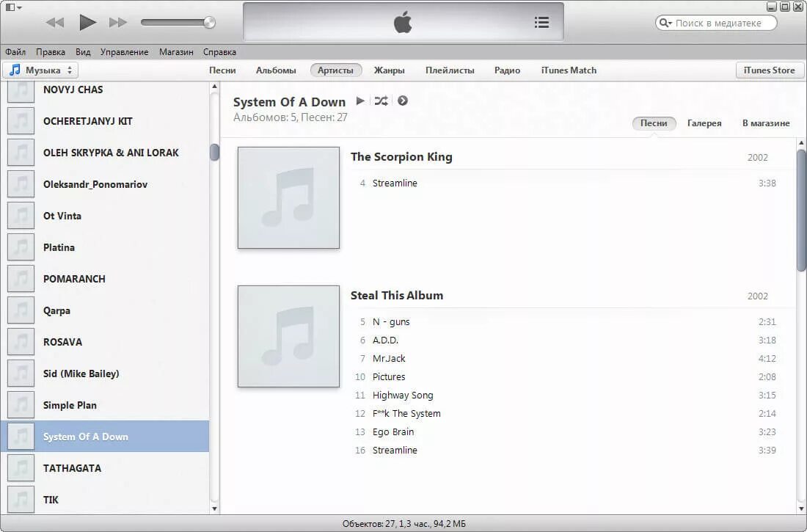Switch to the Галерея sub-tab
The width and height of the screenshot is (807, 532).
pos(704,123)
